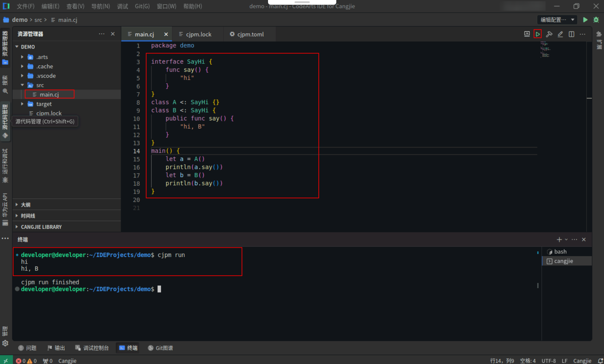The image size is (604, 364).
Task: Open the Explorer view in activity bar
Action: [5, 47]
